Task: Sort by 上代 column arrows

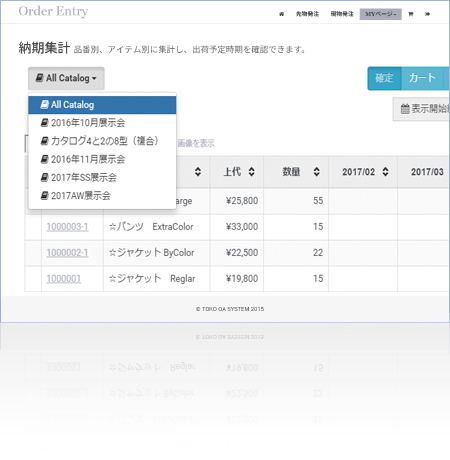Action: pos(252,172)
